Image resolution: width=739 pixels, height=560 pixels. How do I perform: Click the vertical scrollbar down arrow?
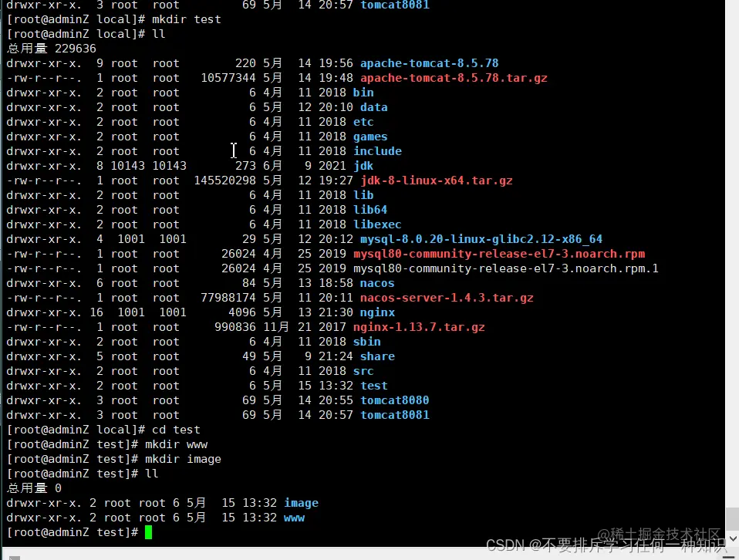click(733, 538)
